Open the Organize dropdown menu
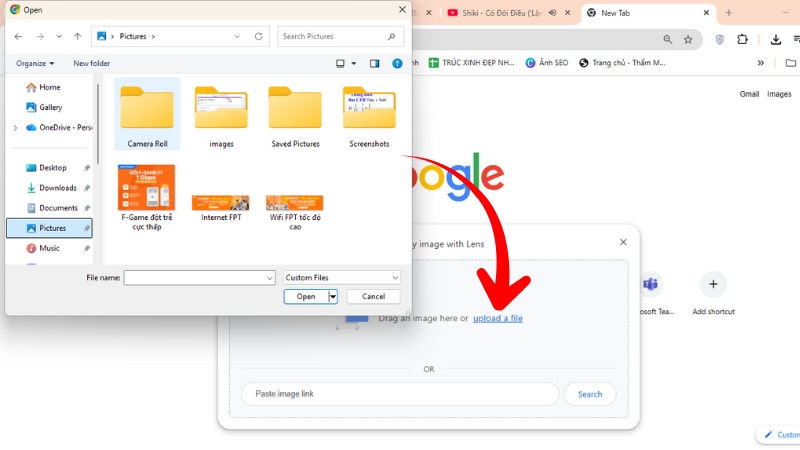 (x=35, y=63)
